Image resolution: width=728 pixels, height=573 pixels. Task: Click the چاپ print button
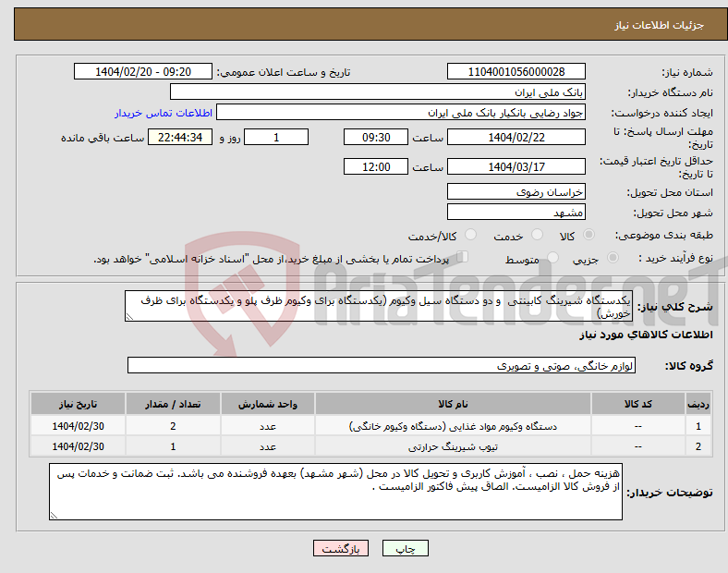click(406, 548)
